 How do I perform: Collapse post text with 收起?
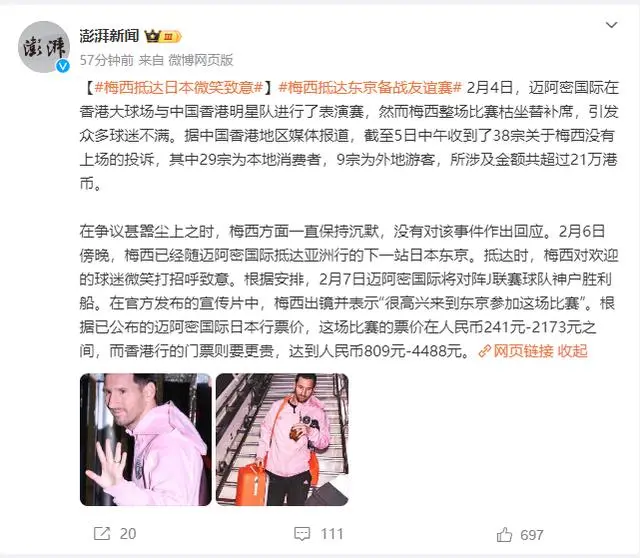click(x=572, y=351)
